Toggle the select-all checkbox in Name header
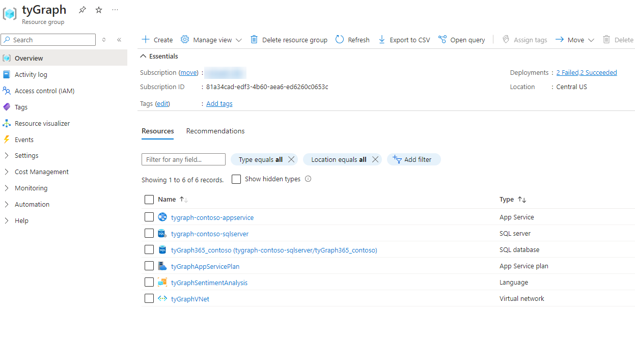The height and width of the screenshot is (364, 635). 149,200
